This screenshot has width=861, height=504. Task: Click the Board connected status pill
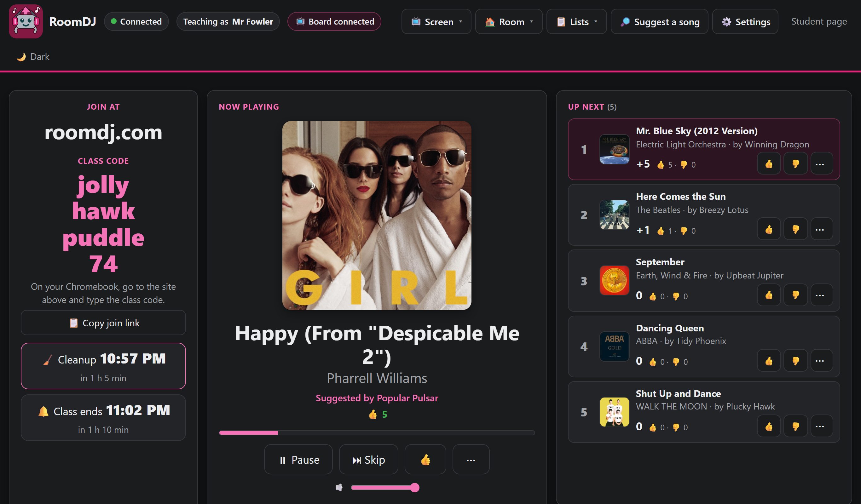point(334,21)
